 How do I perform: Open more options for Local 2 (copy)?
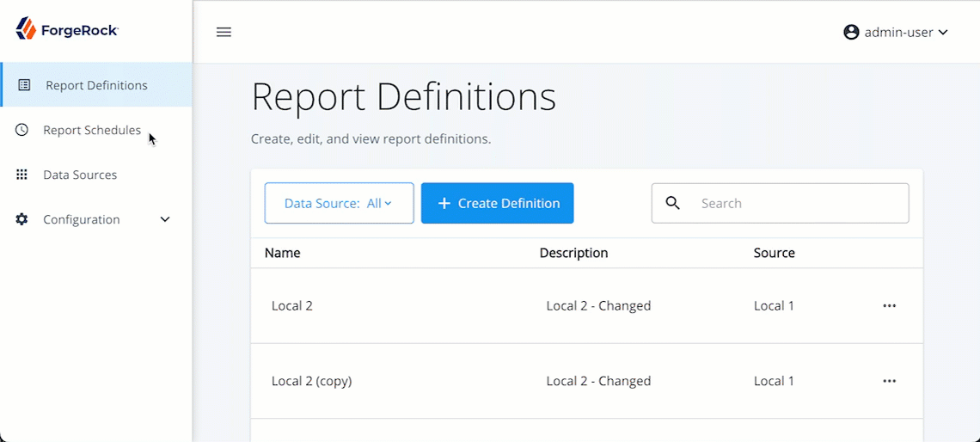tap(889, 381)
